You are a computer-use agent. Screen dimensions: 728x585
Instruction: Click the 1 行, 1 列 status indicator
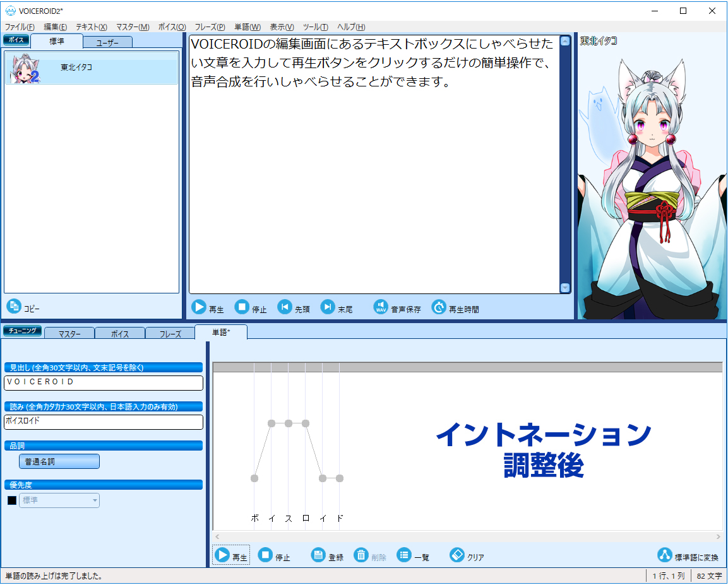point(668,576)
